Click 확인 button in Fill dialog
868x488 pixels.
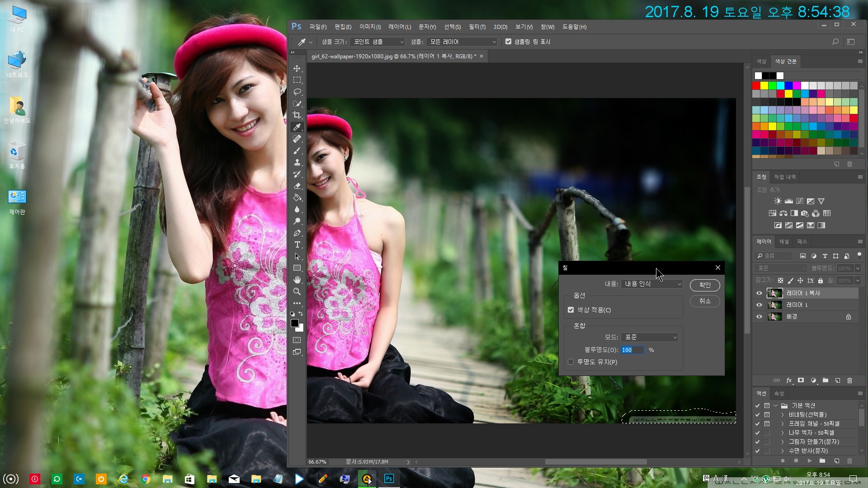705,285
